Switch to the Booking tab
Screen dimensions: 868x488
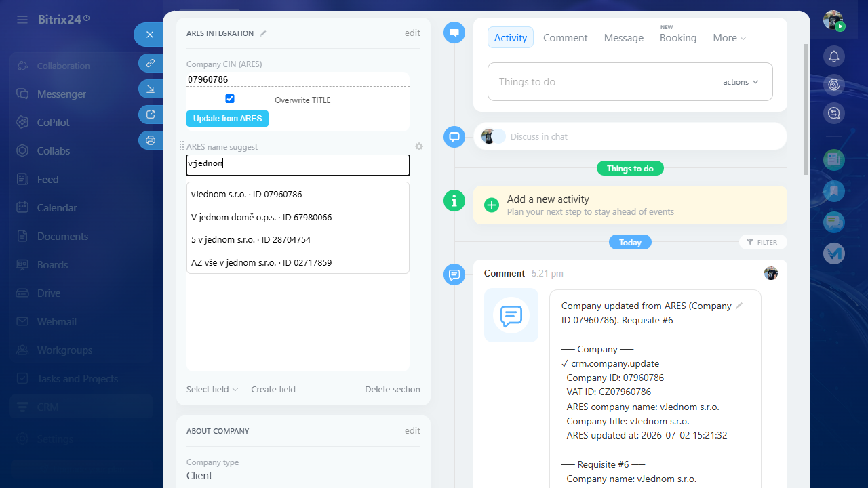678,38
